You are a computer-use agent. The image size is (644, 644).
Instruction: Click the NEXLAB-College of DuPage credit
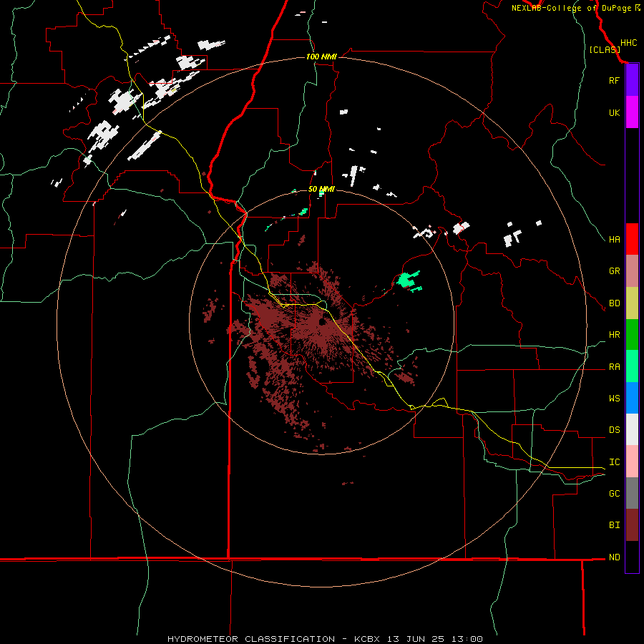tap(576, 8)
